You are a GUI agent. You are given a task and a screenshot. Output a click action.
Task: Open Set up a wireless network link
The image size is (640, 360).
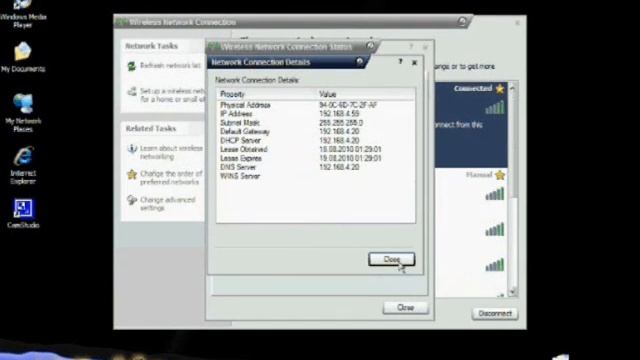[172, 95]
